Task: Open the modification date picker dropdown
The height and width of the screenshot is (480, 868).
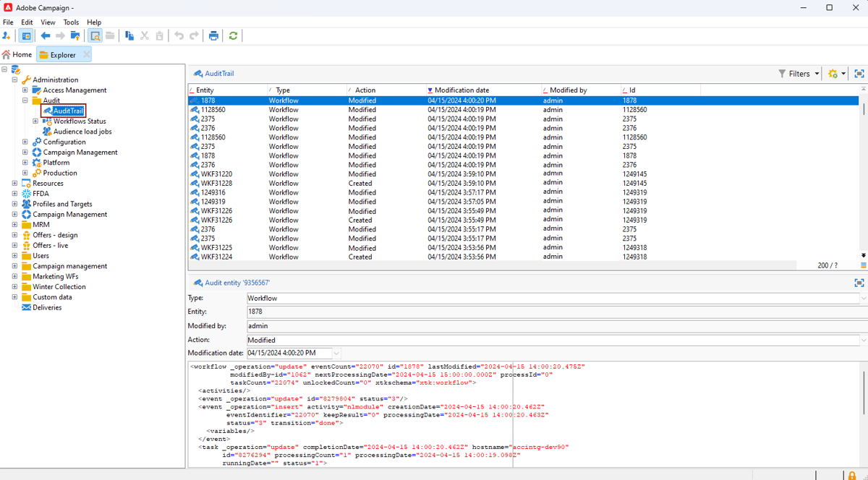Action: click(335, 353)
